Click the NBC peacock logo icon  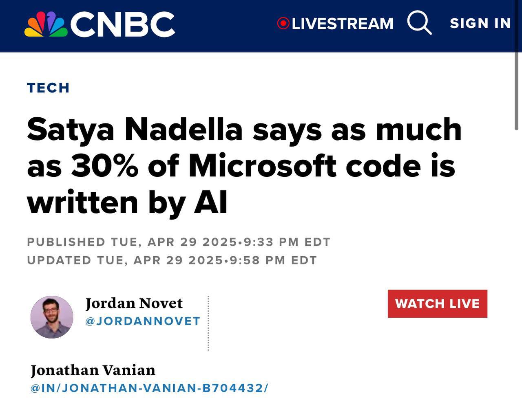[x=46, y=24]
